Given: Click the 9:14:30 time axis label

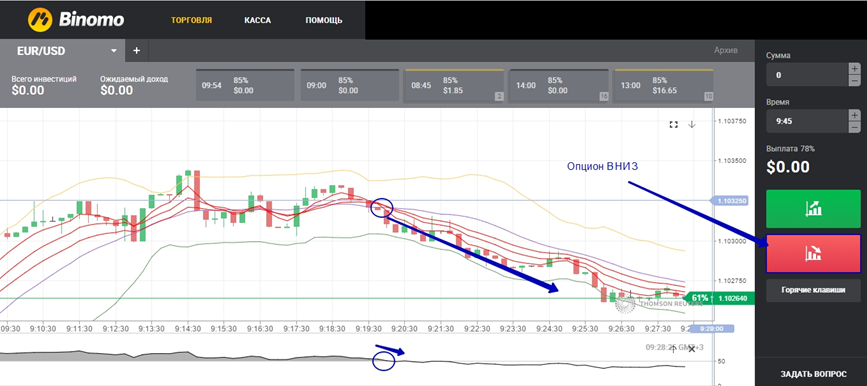Looking at the screenshot, I should tap(188, 328).
